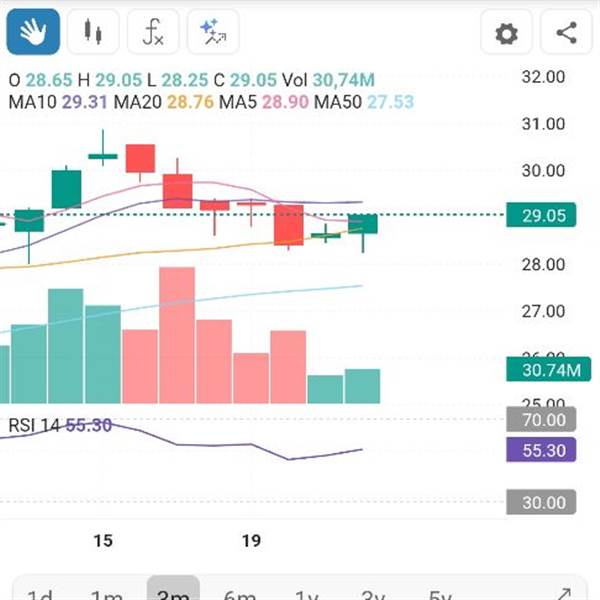The width and height of the screenshot is (600, 600).
Task: Open the AI chart analysis tool
Action: click(212, 33)
